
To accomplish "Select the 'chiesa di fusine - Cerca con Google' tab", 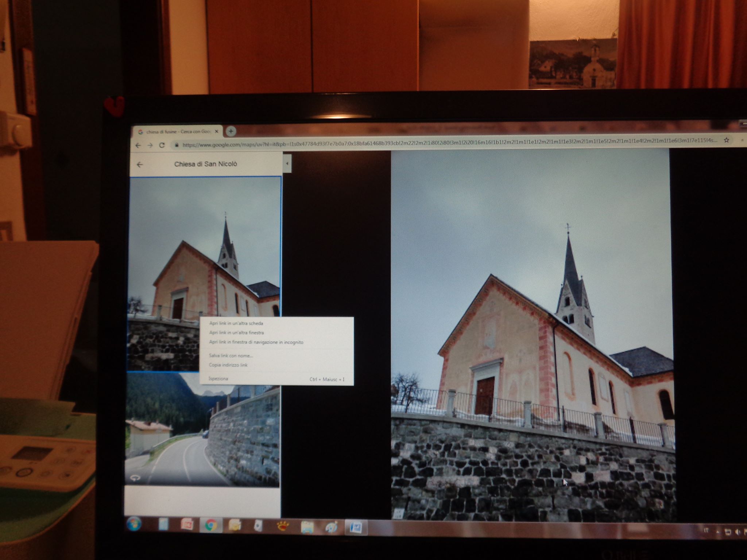I will click(x=177, y=132).
